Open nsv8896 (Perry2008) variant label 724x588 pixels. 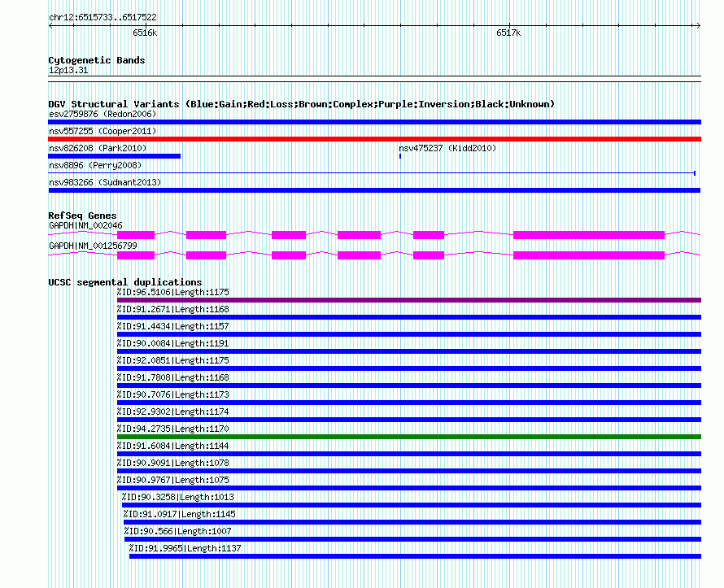click(x=95, y=165)
